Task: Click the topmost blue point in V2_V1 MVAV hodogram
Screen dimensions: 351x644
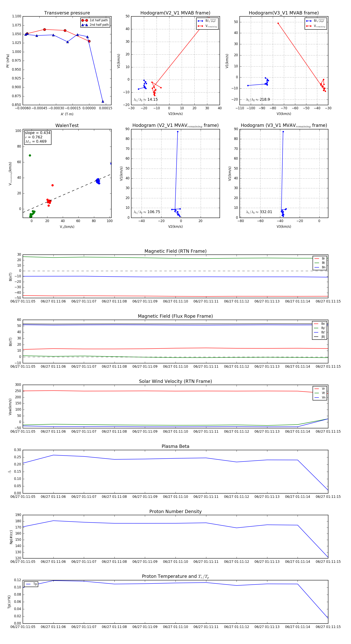Action: coord(178,132)
